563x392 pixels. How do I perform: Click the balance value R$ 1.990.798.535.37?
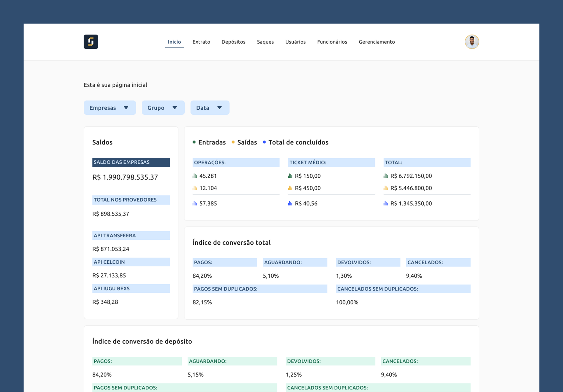click(x=125, y=177)
